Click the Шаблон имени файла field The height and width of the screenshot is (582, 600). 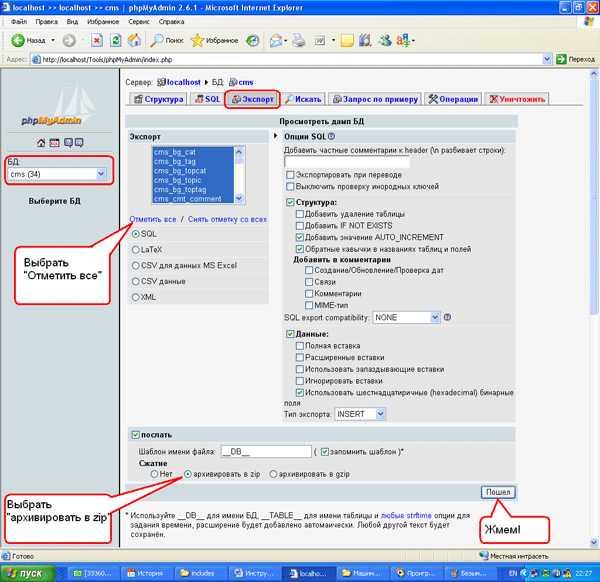(266, 452)
